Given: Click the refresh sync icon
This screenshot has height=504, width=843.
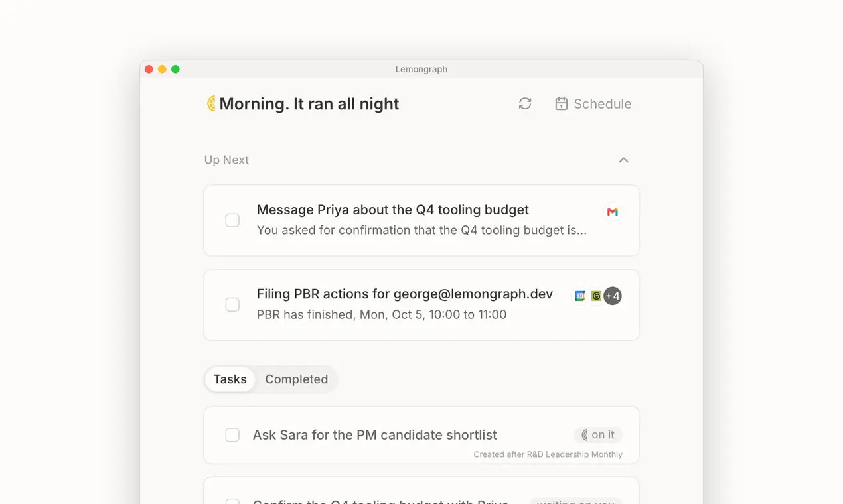Looking at the screenshot, I should click(x=525, y=104).
